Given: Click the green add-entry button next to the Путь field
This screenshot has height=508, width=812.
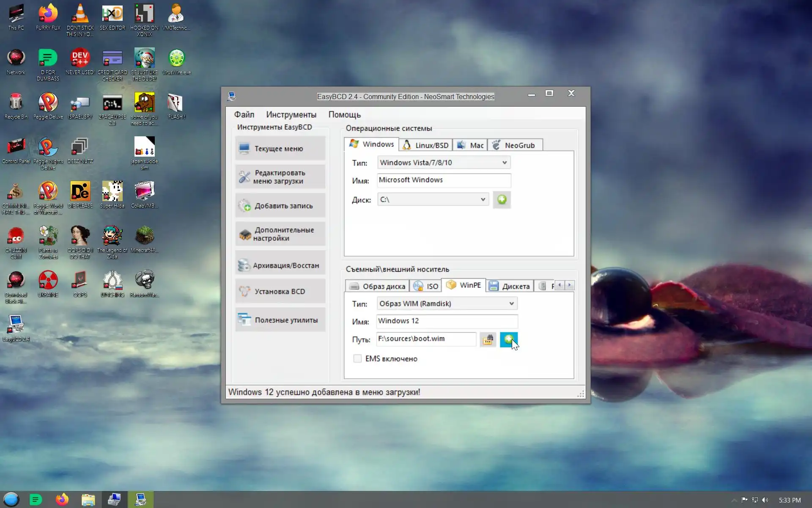Looking at the screenshot, I should (x=508, y=340).
